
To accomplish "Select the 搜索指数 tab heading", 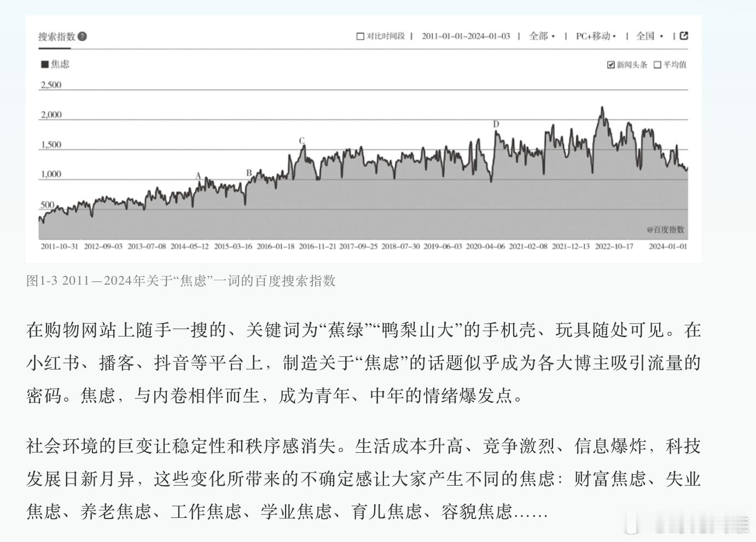I will pyautogui.click(x=56, y=37).
